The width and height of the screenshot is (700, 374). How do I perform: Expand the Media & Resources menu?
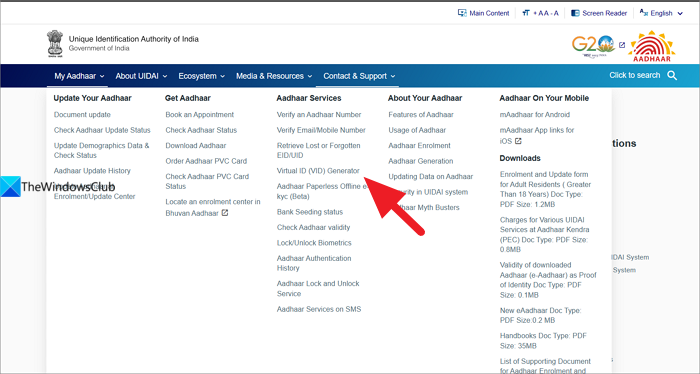(274, 76)
